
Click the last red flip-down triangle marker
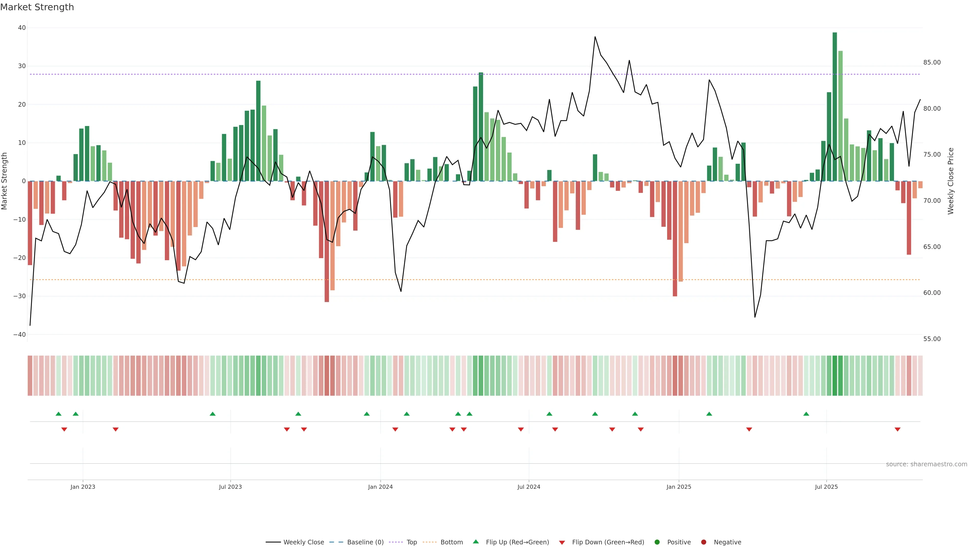[x=898, y=429]
